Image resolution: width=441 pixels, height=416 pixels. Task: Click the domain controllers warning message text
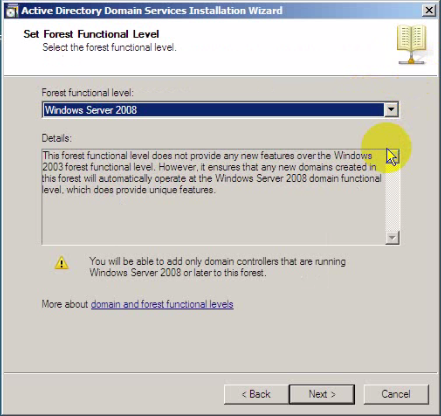pos(217,267)
